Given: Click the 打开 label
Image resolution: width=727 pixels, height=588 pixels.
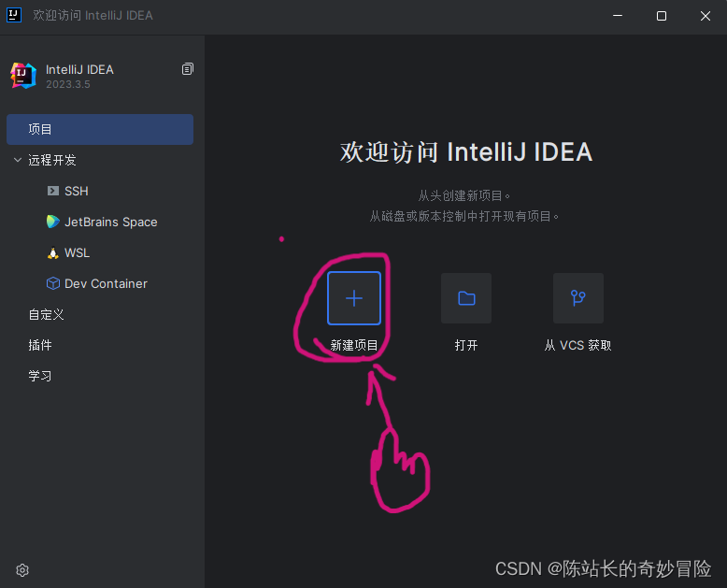Looking at the screenshot, I should 466,345.
